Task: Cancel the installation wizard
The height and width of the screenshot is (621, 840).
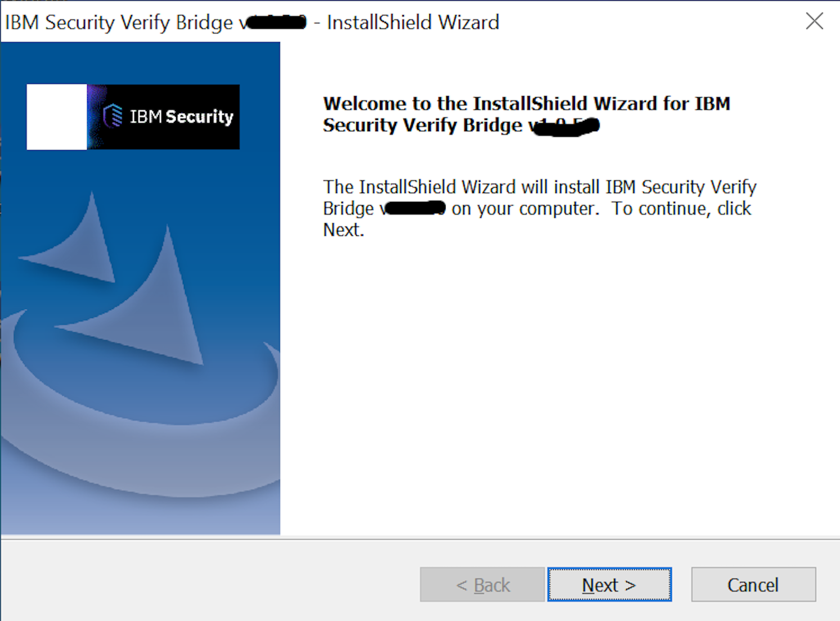Action: [753, 584]
